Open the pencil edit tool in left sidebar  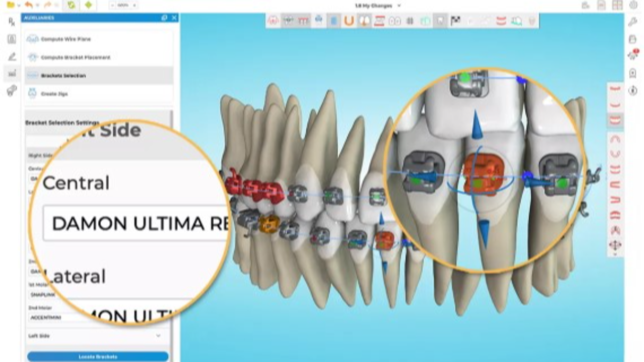(x=11, y=57)
